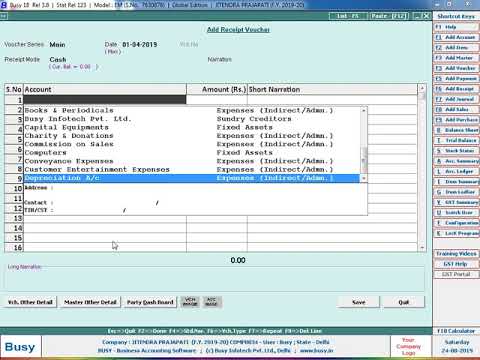This screenshot has width=480, height=360.
Task: Select Commission on Sales account
Action: [192, 144]
